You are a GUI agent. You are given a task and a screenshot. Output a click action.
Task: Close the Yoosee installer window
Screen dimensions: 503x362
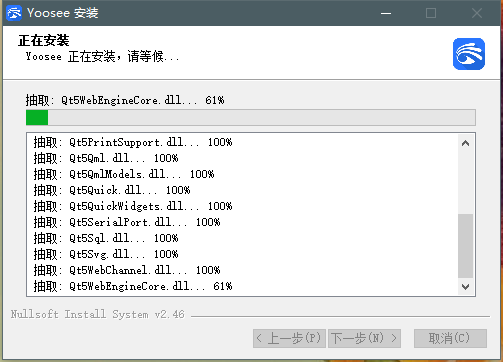pyautogui.click(x=477, y=13)
